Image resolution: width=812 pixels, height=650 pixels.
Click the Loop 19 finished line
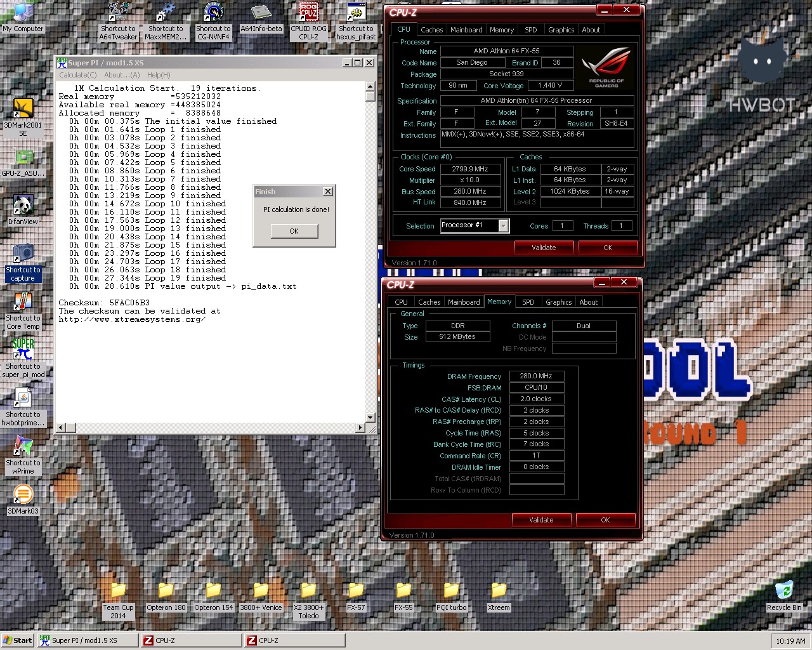pyautogui.click(x=147, y=278)
